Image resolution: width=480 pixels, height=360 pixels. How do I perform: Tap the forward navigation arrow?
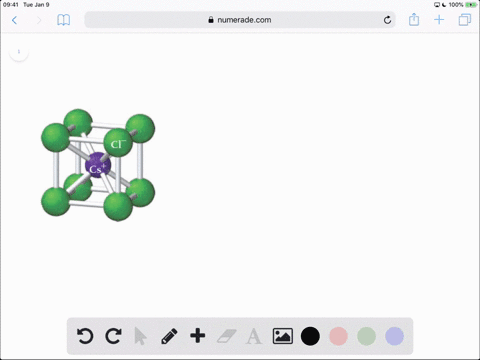point(39,20)
